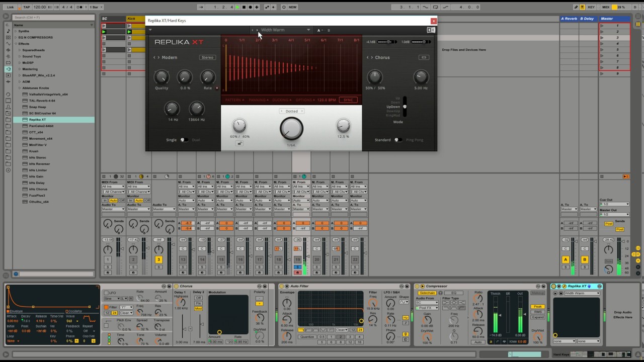Expand the EQ N COMPRESSORS folder
644x362 pixels.
tap(16, 37)
